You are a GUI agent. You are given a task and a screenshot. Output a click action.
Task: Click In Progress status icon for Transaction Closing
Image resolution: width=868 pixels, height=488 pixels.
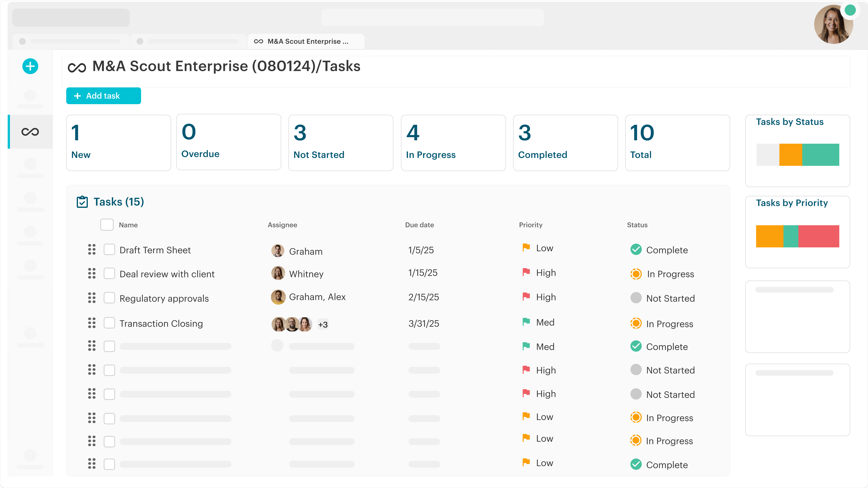coord(636,323)
